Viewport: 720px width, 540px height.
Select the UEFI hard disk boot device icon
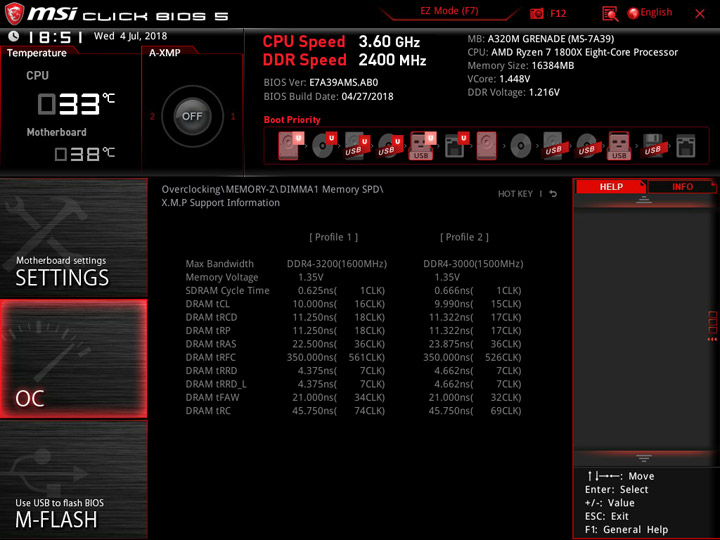tap(290, 146)
